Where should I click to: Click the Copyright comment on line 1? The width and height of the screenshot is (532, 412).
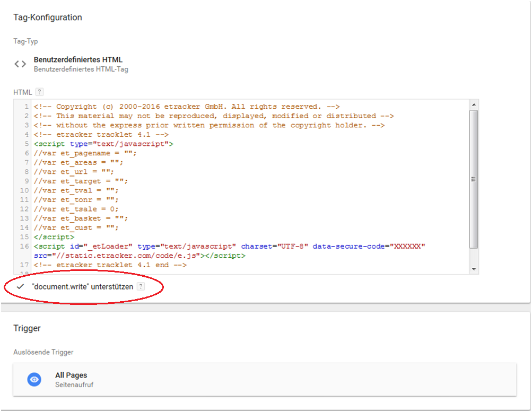(187, 107)
